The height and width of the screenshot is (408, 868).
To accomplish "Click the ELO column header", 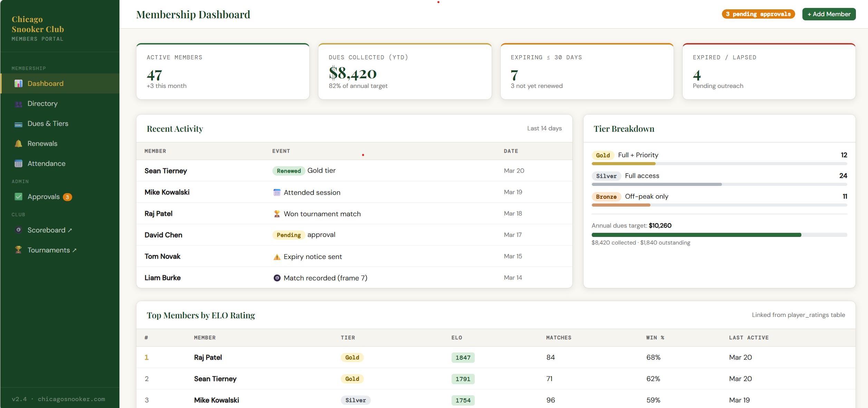I will point(456,338).
